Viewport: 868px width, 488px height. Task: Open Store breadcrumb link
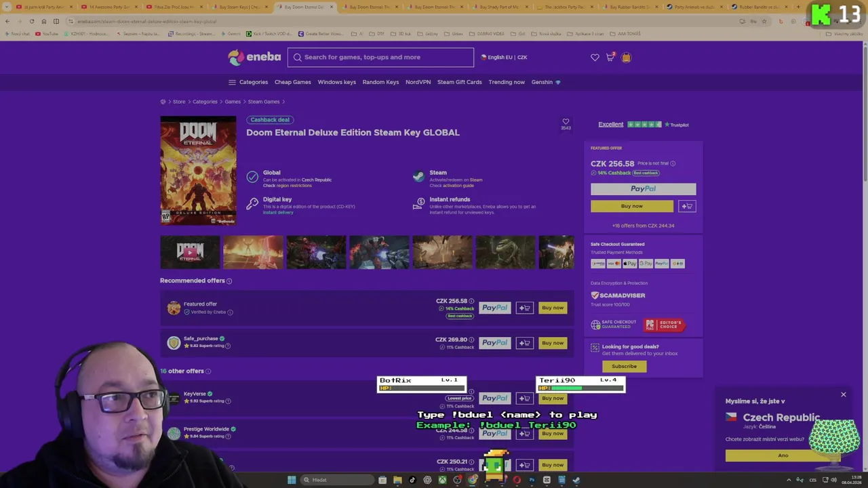(179, 102)
